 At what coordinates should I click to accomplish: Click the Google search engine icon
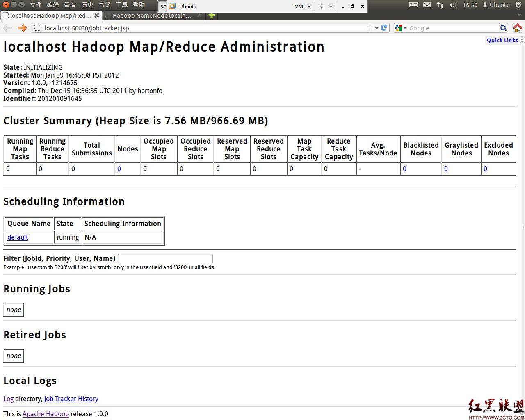tap(398, 28)
